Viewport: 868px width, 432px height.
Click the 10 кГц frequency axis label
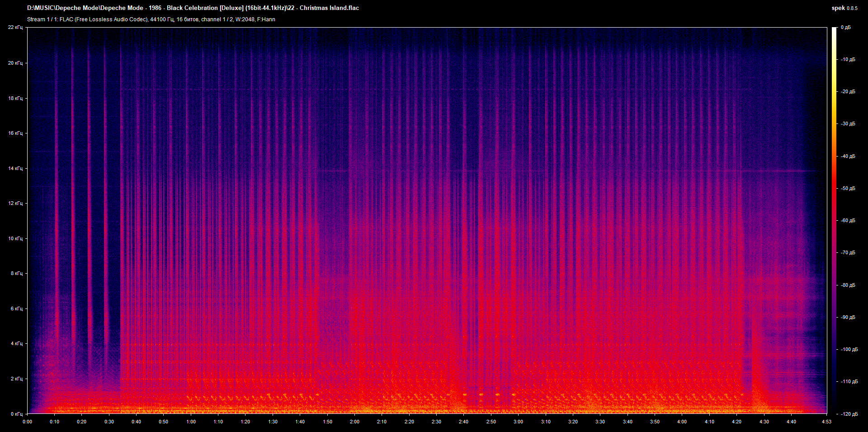coord(15,238)
